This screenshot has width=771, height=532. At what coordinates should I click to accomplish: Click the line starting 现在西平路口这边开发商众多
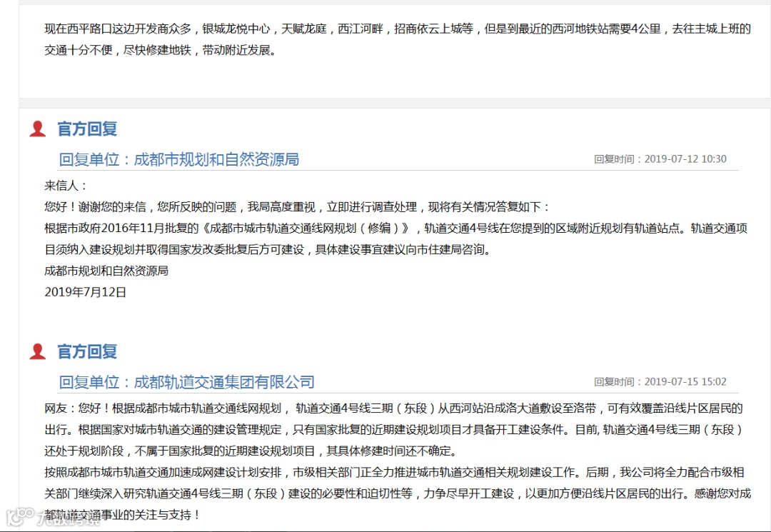pos(398,29)
